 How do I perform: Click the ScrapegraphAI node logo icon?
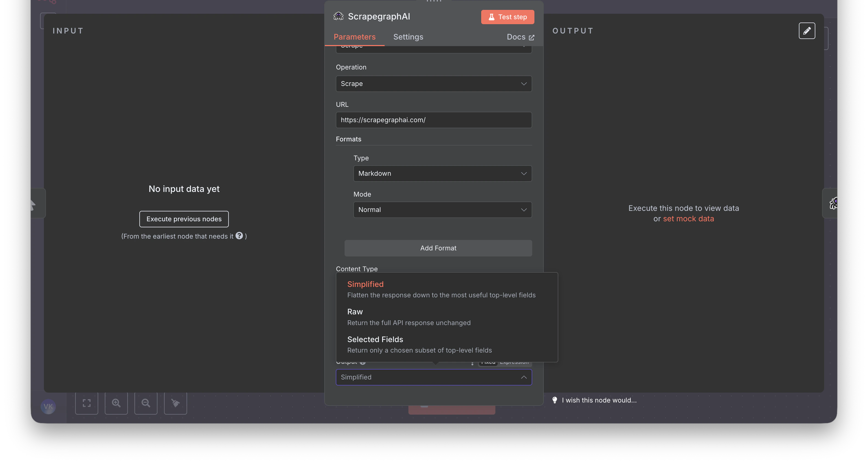coord(338,16)
